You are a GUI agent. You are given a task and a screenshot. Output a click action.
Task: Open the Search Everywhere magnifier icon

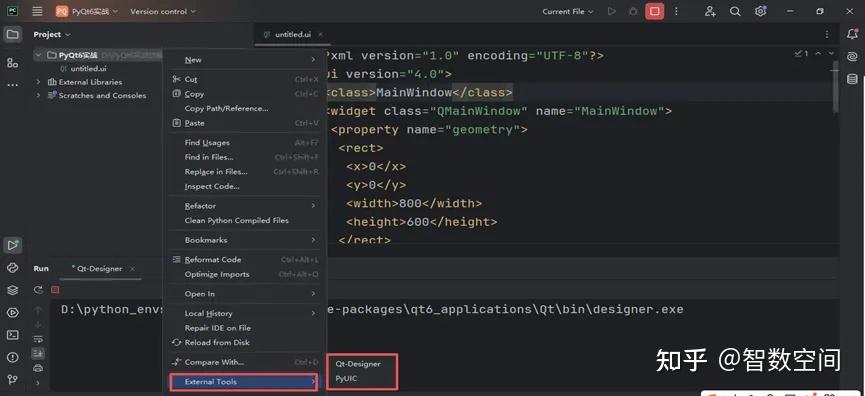pos(735,12)
